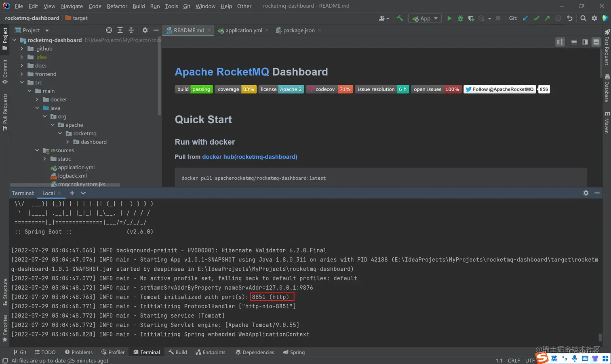This screenshot has height=364, width=611.
Task: Collapse the src folder
Action: point(22,82)
